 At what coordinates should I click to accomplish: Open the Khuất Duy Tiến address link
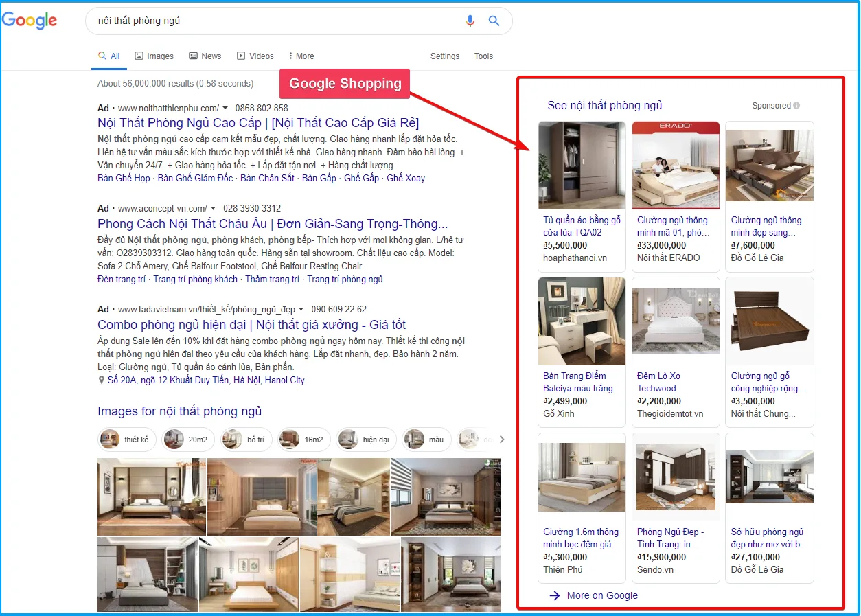pyautogui.click(x=206, y=380)
